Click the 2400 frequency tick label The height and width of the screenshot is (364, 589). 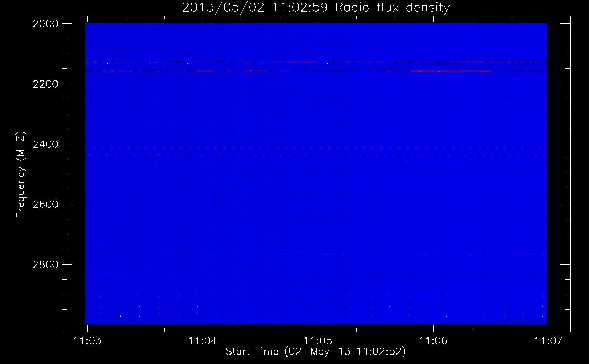coord(46,144)
